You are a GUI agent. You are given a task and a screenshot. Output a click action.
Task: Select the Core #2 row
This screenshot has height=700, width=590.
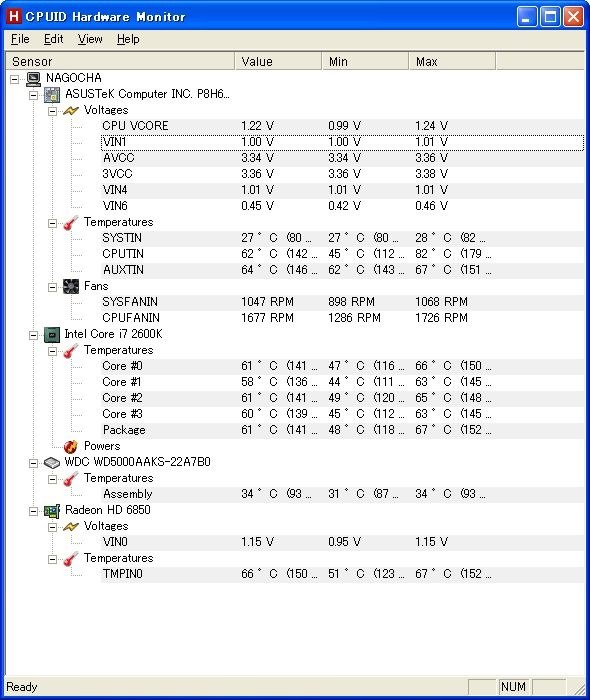point(343,398)
